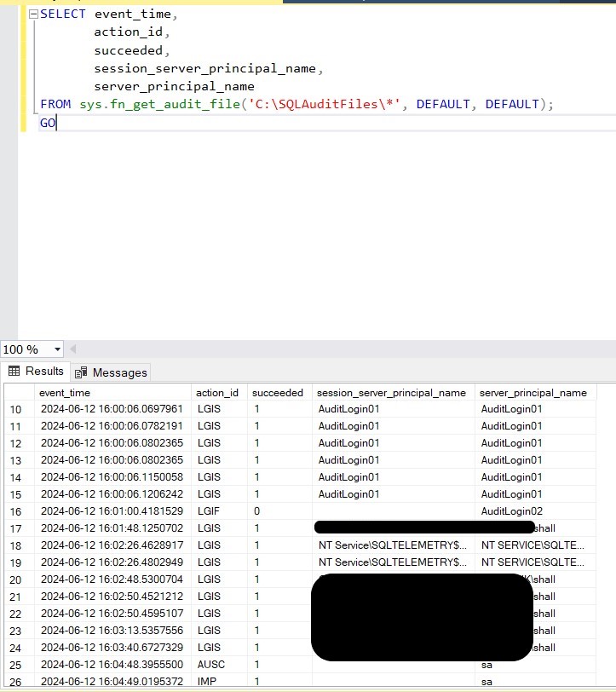Select cell 2024-06-12 16:00:06.1206242

112,494
